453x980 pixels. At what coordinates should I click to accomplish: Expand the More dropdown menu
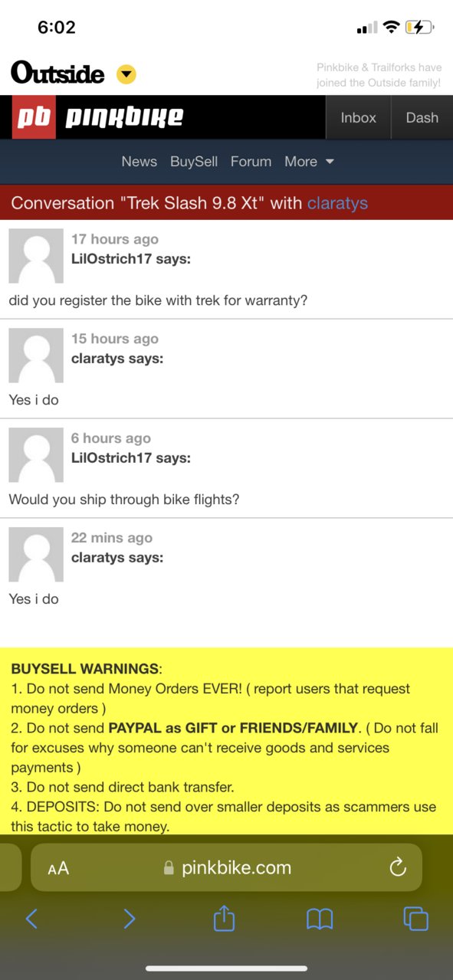point(309,162)
